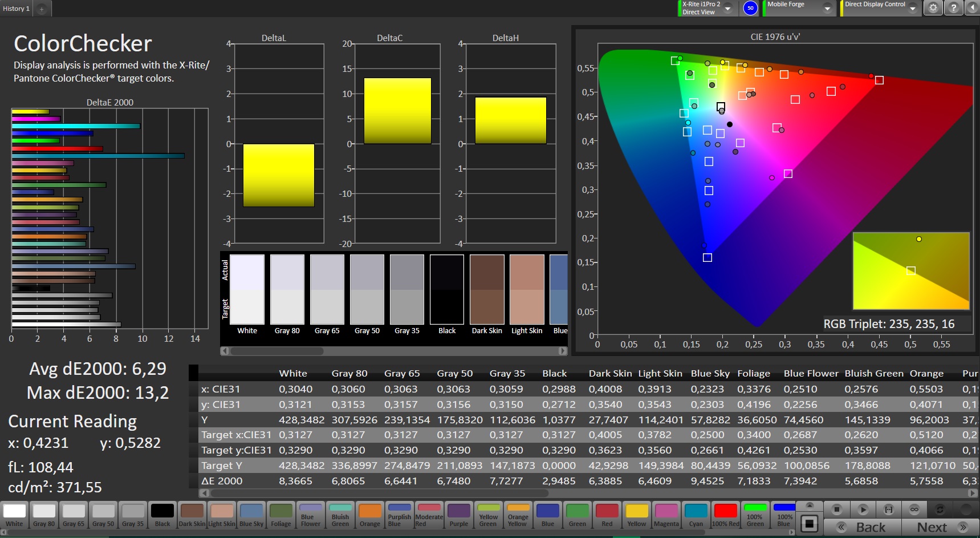Image resolution: width=980 pixels, height=538 pixels.
Task: Collapse side panel with left arrow icon
Action: pos(973,8)
